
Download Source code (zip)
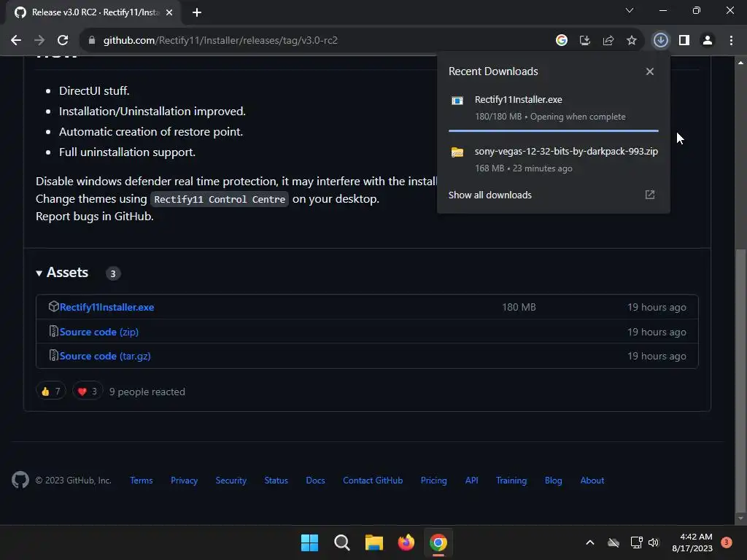tap(98, 332)
